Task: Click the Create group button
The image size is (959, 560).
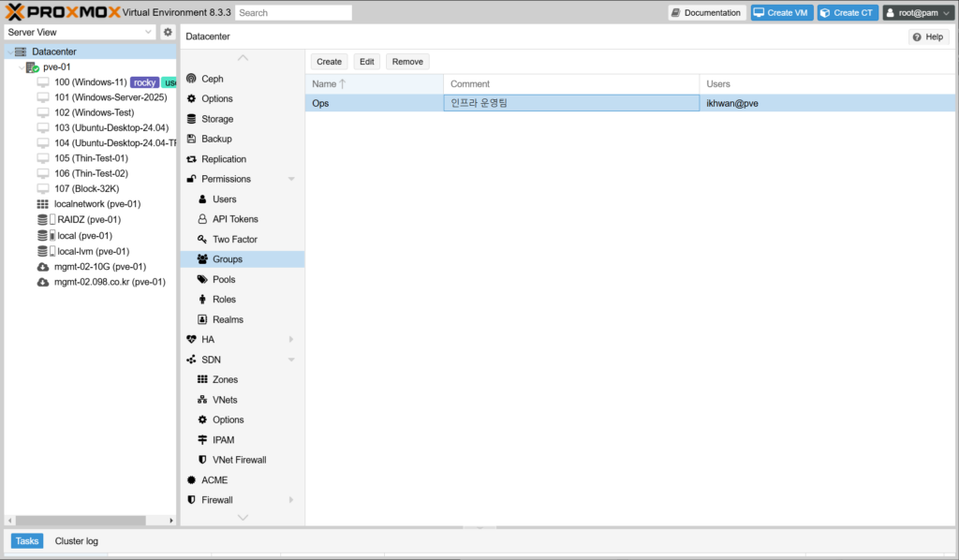Action: 329,62
